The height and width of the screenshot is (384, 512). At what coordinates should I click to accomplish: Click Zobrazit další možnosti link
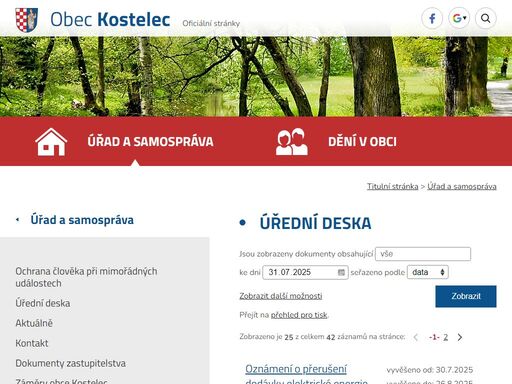click(x=281, y=296)
